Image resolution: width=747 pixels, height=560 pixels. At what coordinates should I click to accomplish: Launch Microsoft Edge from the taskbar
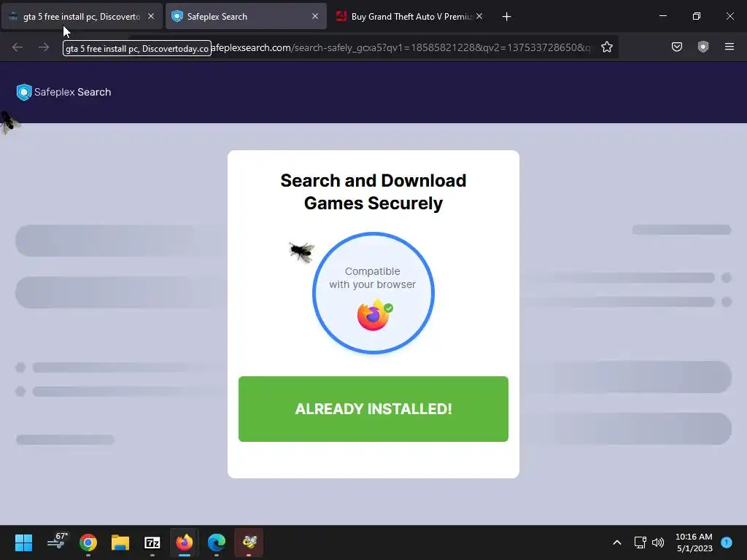click(216, 542)
